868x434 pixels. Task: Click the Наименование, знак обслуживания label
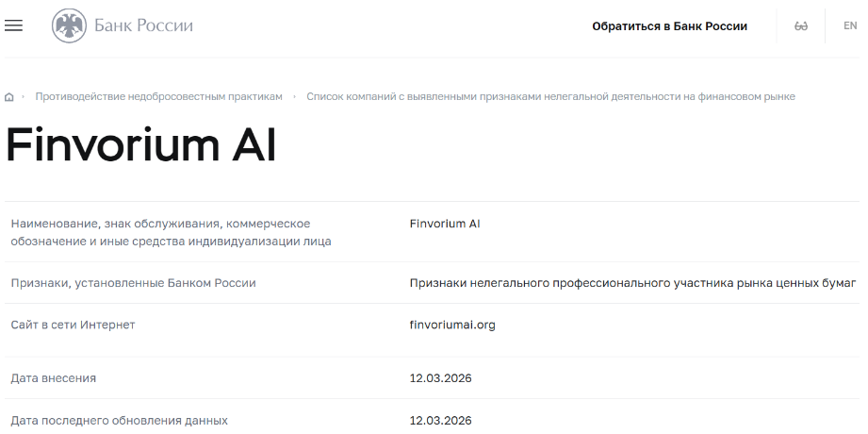click(x=171, y=232)
